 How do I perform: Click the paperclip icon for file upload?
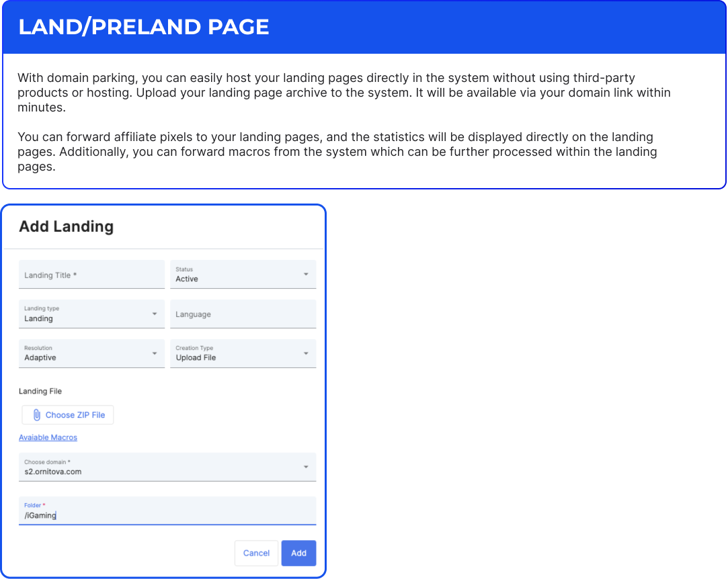[37, 415]
